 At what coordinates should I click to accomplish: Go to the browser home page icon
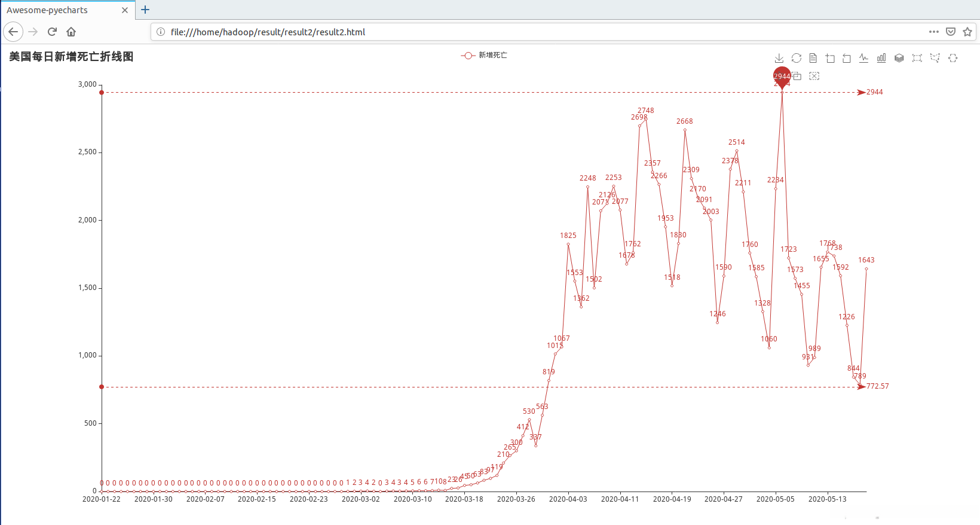point(71,32)
